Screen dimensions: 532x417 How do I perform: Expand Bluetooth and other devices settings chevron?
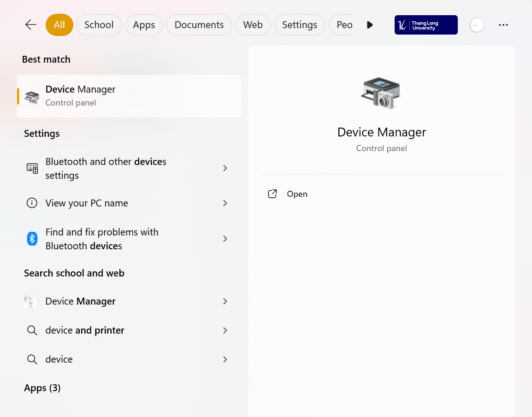click(225, 168)
